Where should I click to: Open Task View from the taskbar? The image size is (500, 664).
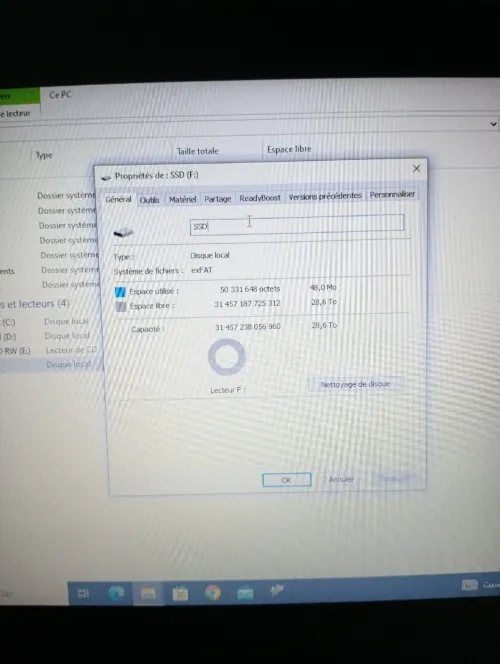[83, 593]
